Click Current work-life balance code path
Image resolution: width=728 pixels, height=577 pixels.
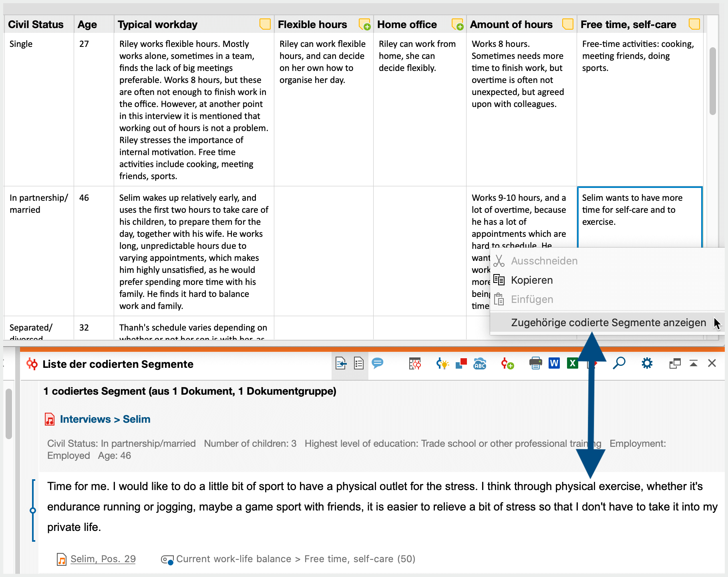(x=296, y=559)
